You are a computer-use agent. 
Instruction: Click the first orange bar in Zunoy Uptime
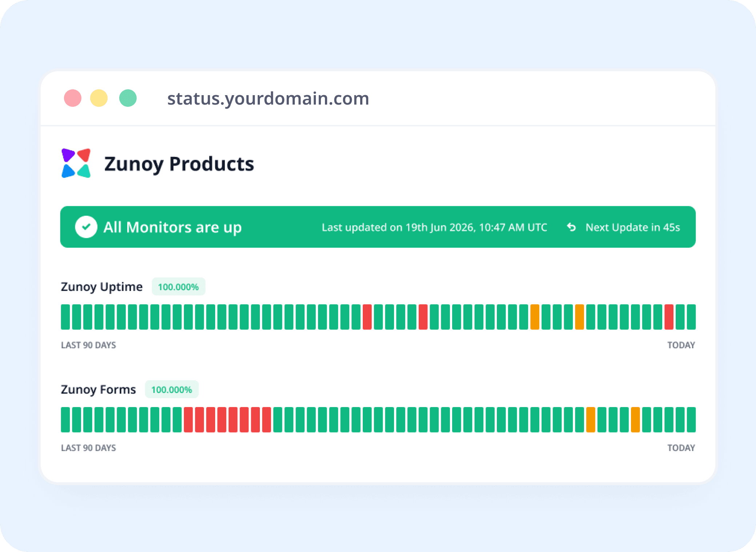(535, 317)
